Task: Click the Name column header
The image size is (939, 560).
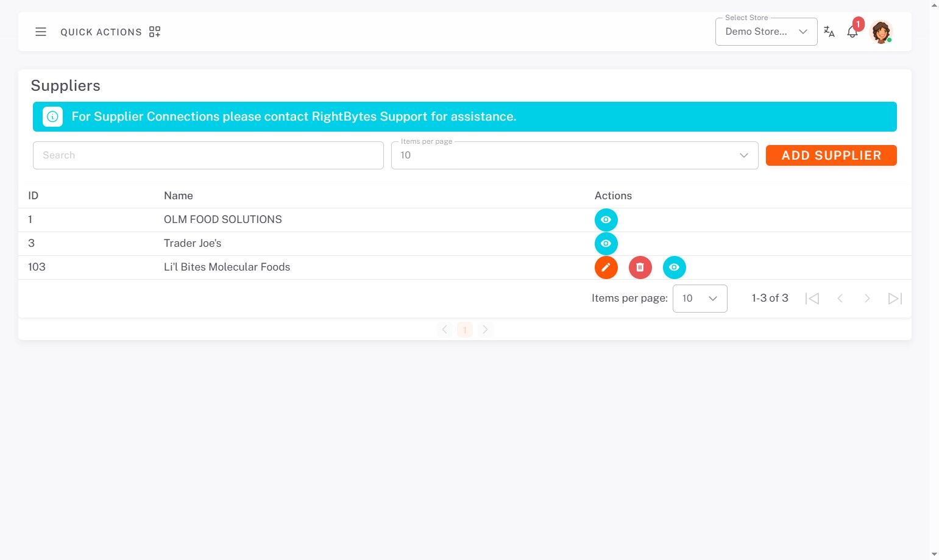Action: click(179, 196)
